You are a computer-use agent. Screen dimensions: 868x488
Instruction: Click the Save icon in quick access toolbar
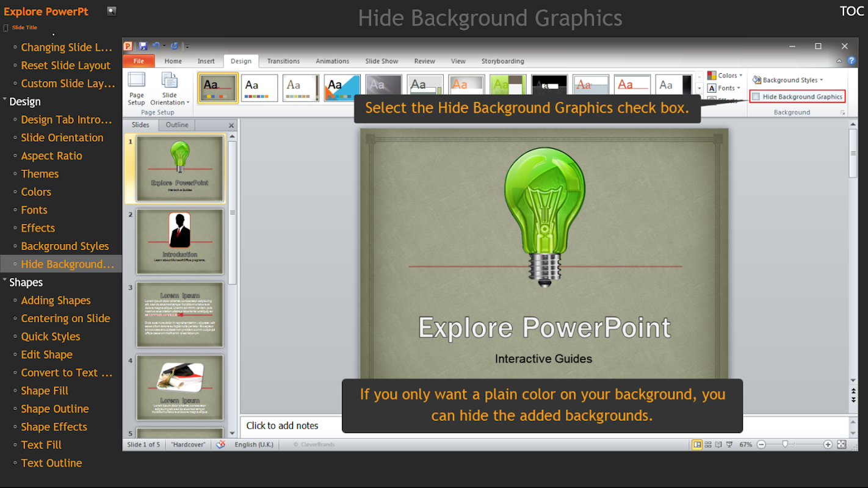(x=143, y=46)
